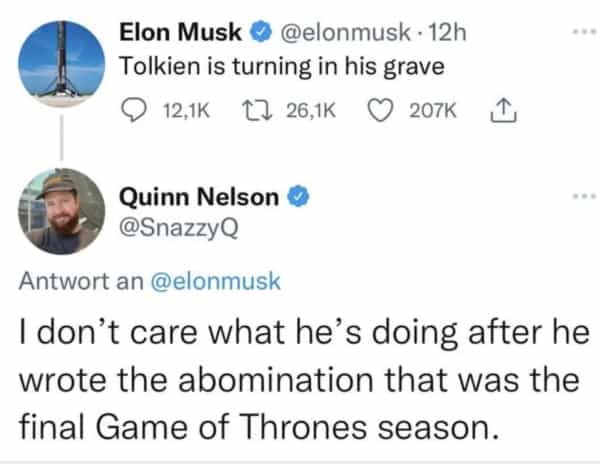Click the verified badge next to Quinn Nelson
Viewport: 600px width, 464px height.
296,197
